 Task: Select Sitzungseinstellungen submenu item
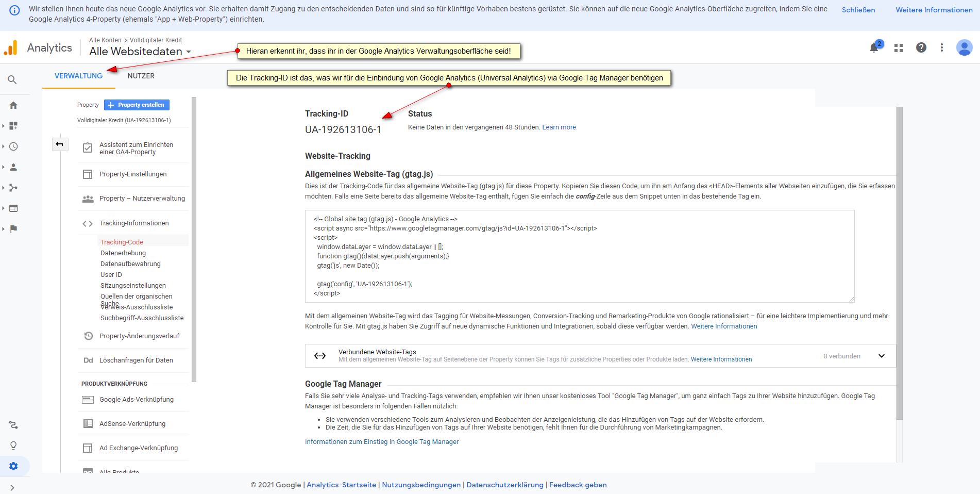133,286
